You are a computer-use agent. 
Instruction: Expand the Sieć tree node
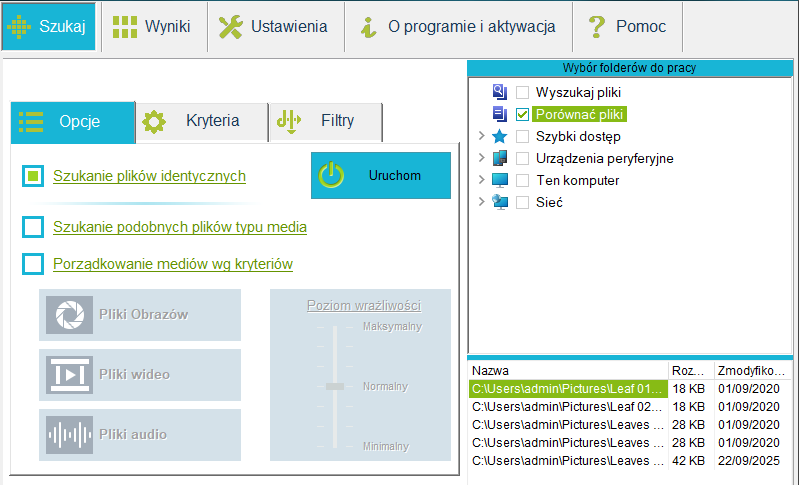coord(481,201)
